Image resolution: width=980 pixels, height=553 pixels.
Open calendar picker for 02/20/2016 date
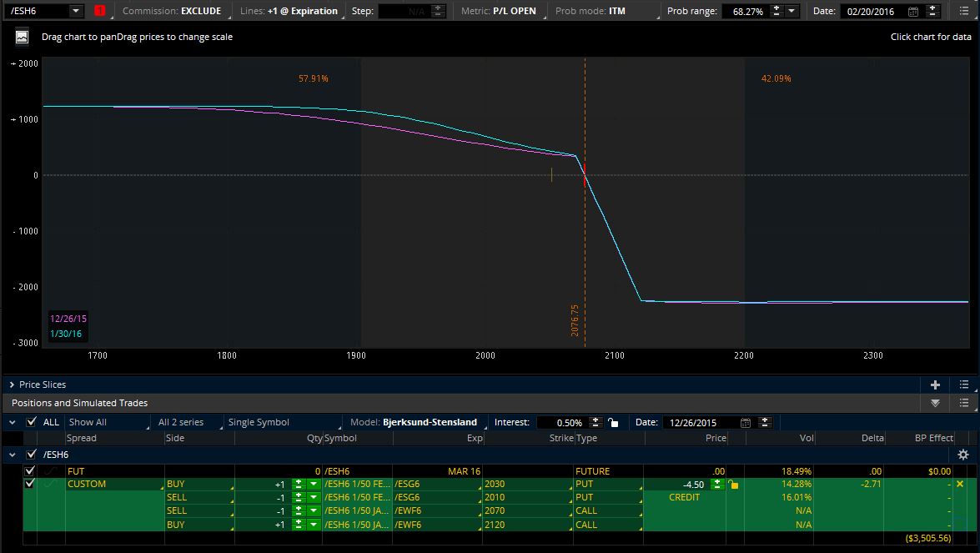pos(912,12)
